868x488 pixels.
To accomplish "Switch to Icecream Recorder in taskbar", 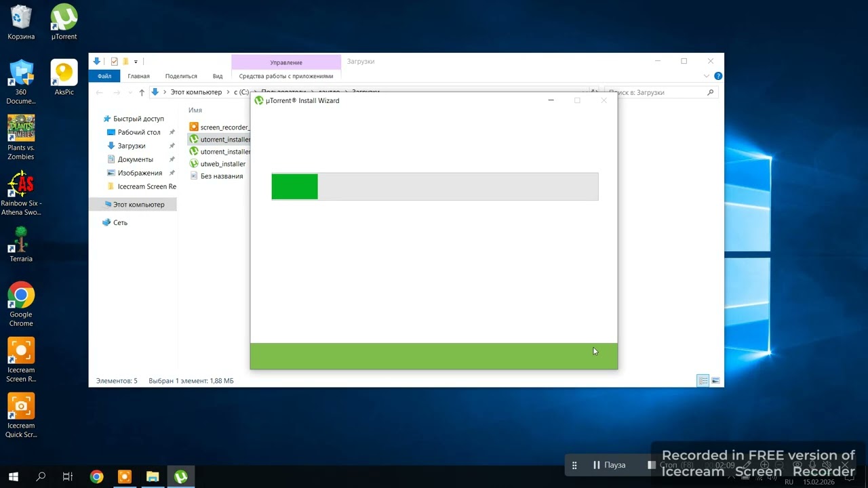I will pos(124,476).
